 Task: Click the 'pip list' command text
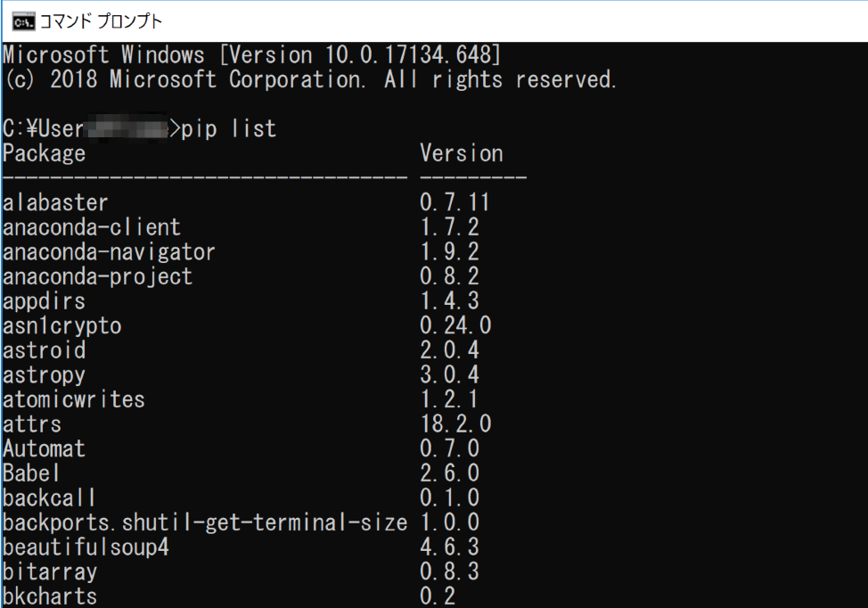coord(229,128)
